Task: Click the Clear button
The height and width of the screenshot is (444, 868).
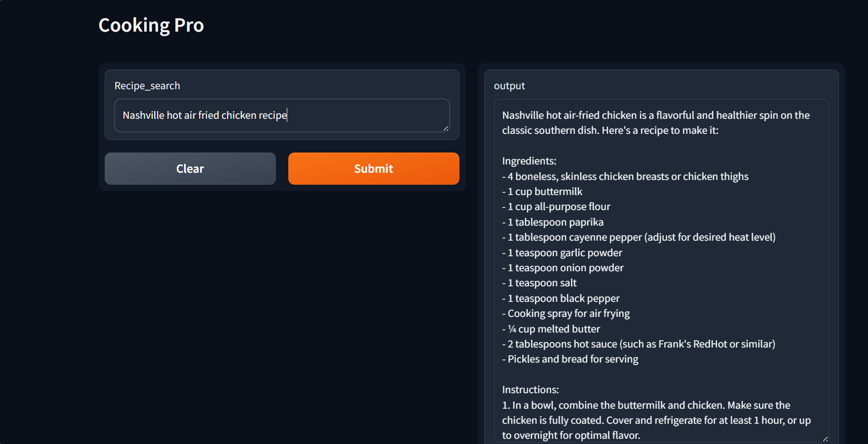Action: pos(190,169)
